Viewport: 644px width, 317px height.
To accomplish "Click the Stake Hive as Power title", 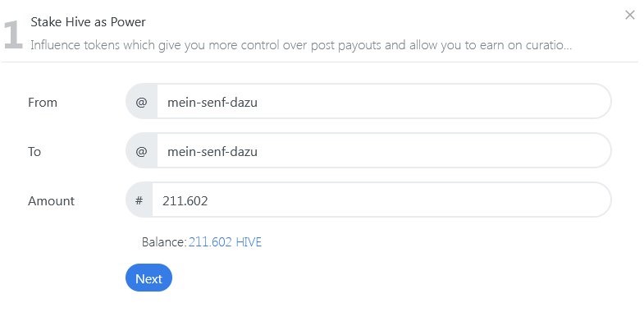I will coord(88,22).
